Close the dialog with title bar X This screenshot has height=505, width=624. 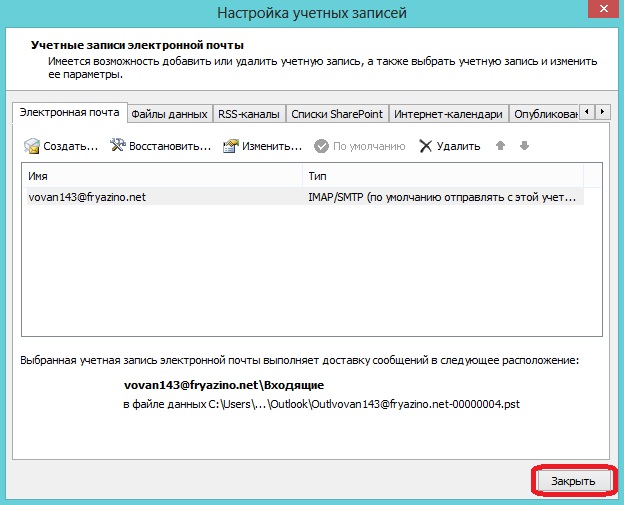(x=604, y=8)
